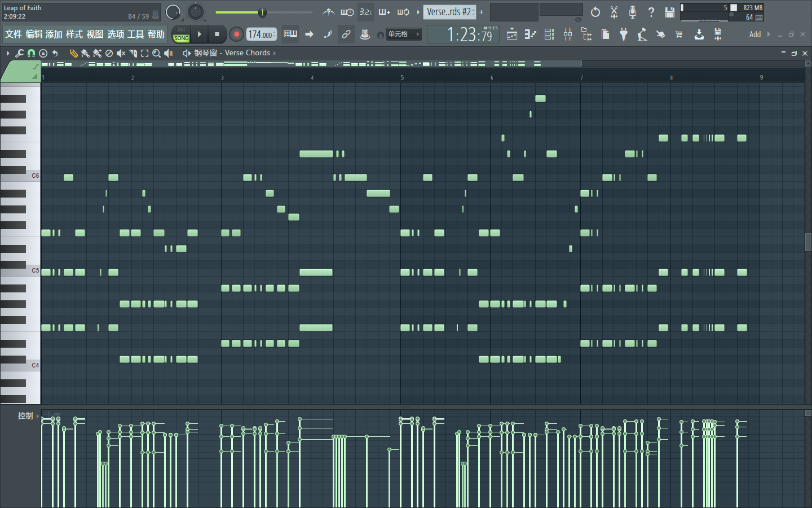
Task: Open the playlist window
Action: [511, 34]
